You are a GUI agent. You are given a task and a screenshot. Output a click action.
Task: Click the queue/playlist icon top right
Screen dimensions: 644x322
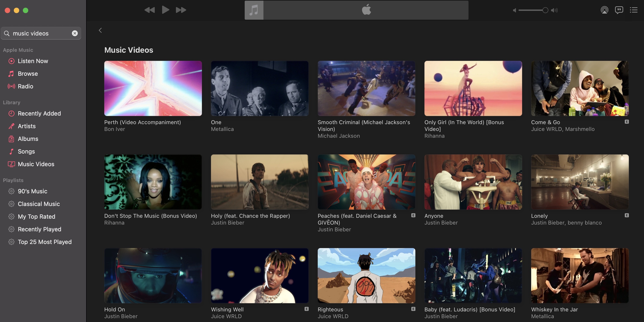(633, 10)
